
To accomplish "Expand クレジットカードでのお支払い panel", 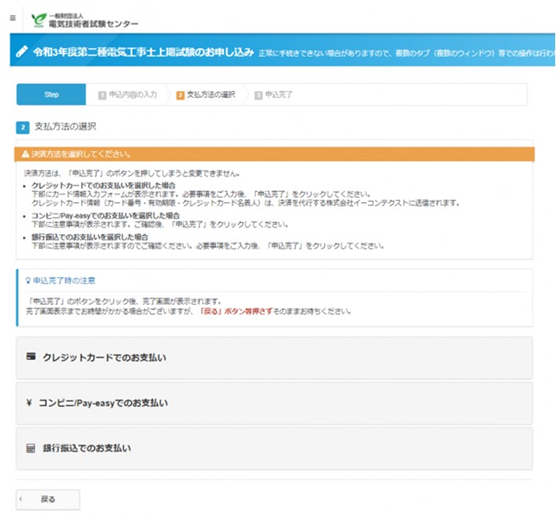I will 274,358.
